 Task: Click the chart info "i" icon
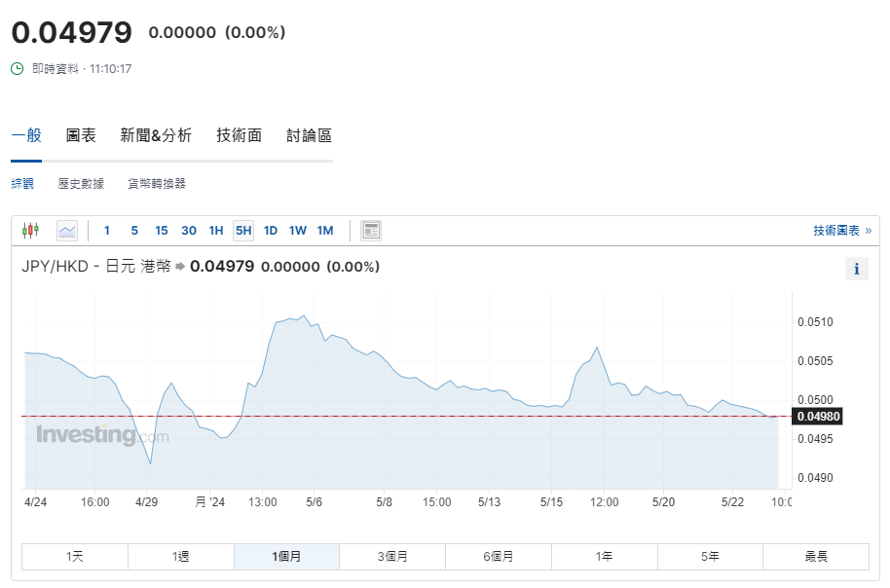point(856,270)
